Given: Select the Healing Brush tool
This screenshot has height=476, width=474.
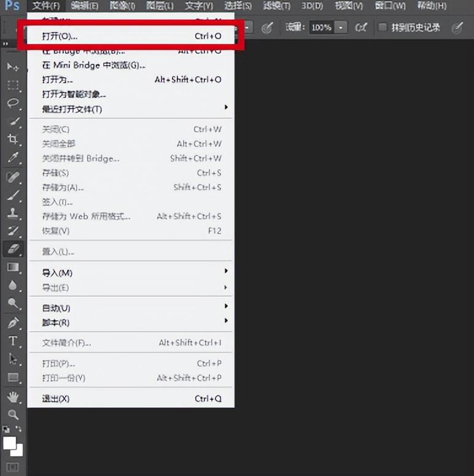Looking at the screenshot, I should (x=13, y=177).
